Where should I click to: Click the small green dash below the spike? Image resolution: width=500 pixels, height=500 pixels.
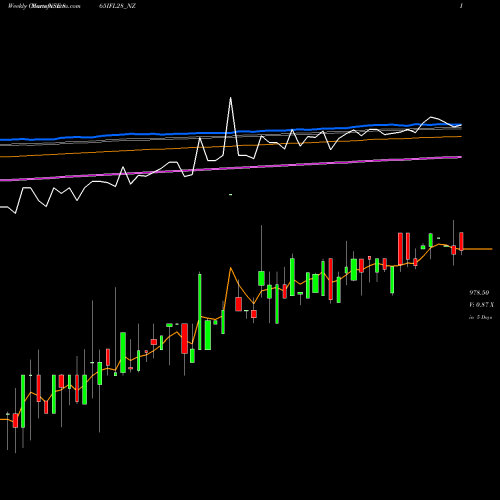(230, 194)
